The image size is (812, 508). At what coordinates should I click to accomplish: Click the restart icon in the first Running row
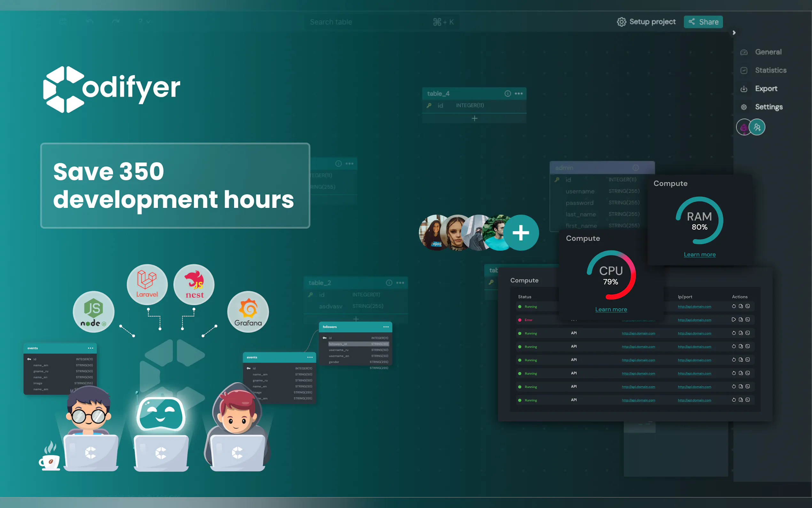(733, 306)
